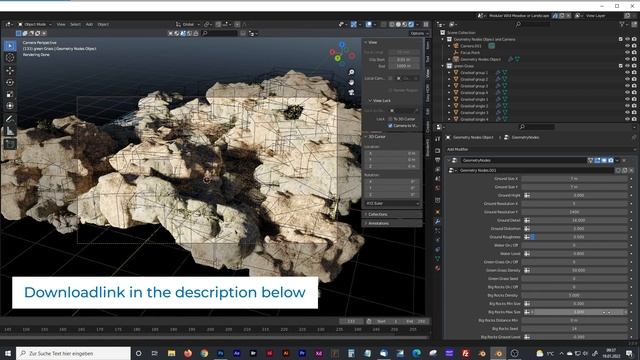Switch to rendered viewport shading
Image resolution: width=640 pixels, height=360 pixels.
pos(411,24)
